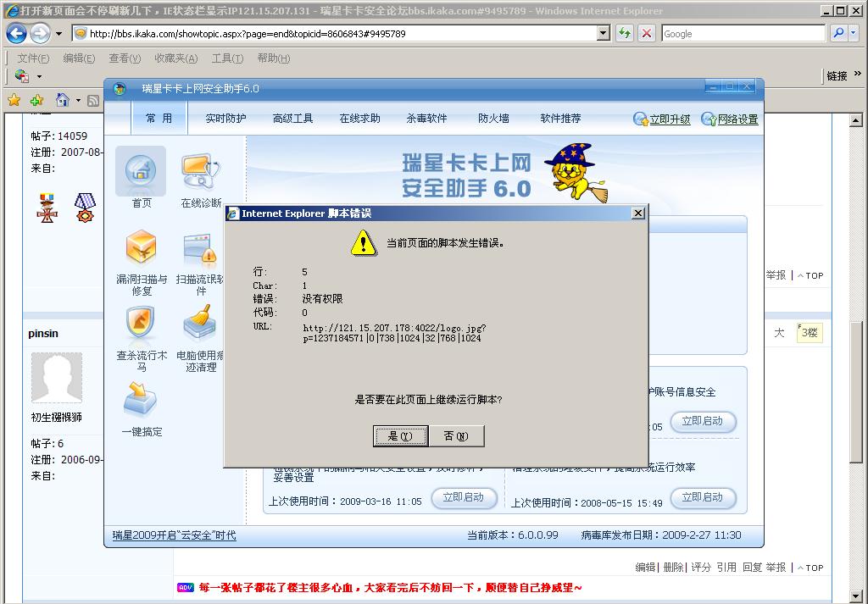The height and width of the screenshot is (604, 868).
Task: Open the search options dropdown arrow
Action: pyautogui.click(x=853, y=34)
